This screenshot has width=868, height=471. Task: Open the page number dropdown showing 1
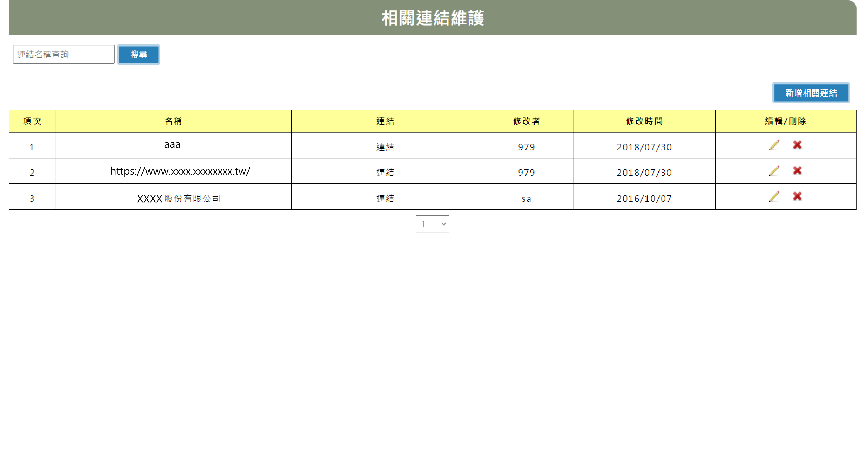tap(432, 224)
